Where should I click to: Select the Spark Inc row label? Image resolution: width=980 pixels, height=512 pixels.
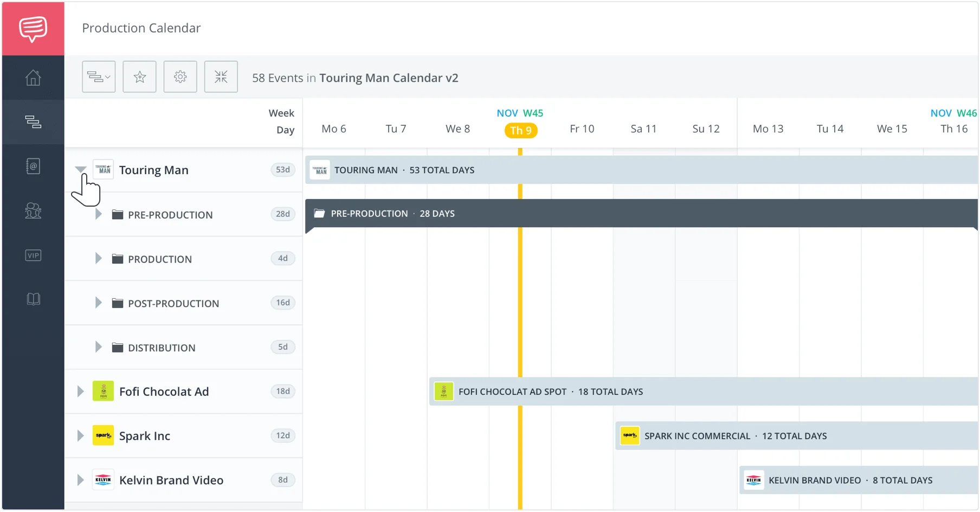(145, 436)
